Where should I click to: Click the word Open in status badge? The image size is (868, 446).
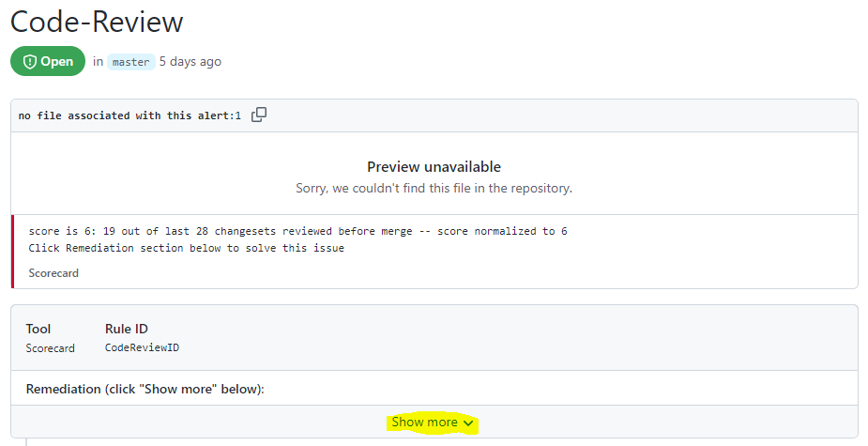[x=56, y=62]
